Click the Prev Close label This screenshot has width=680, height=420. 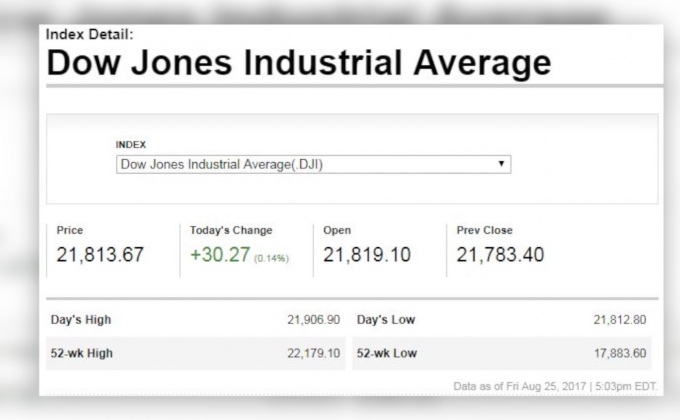tap(484, 230)
